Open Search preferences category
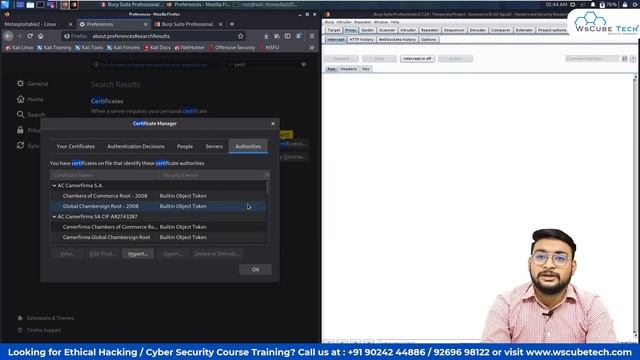Screen dimensions: 640x360 click(31, 115)
